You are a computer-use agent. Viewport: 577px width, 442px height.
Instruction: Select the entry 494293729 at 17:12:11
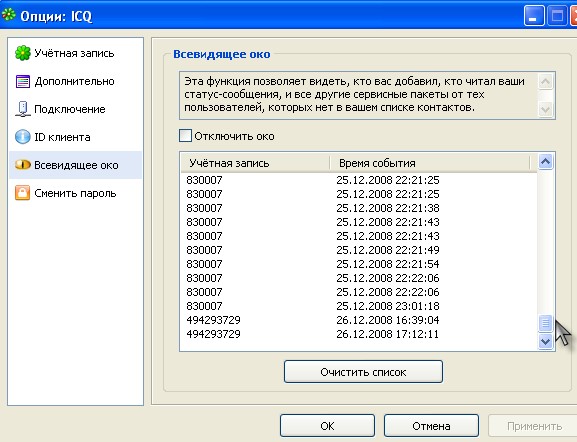click(x=359, y=334)
